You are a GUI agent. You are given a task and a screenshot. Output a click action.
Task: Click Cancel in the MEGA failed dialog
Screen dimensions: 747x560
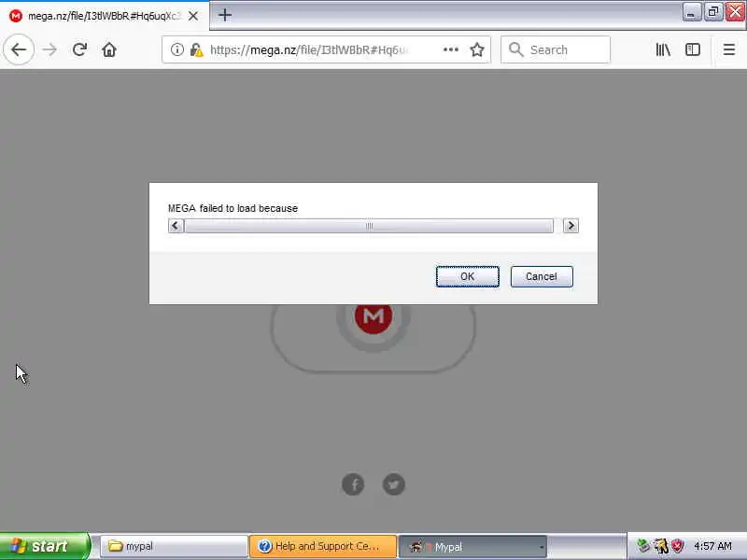(x=542, y=276)
